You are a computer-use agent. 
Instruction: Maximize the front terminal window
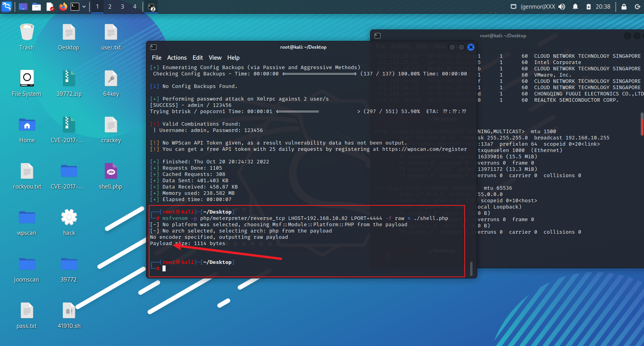coord(462,47)
